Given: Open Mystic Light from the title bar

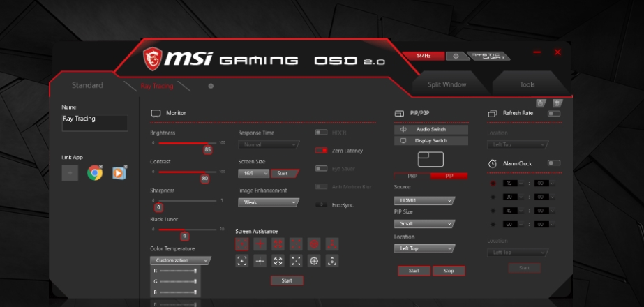Looking at the screenshot, I should [488, 56].
